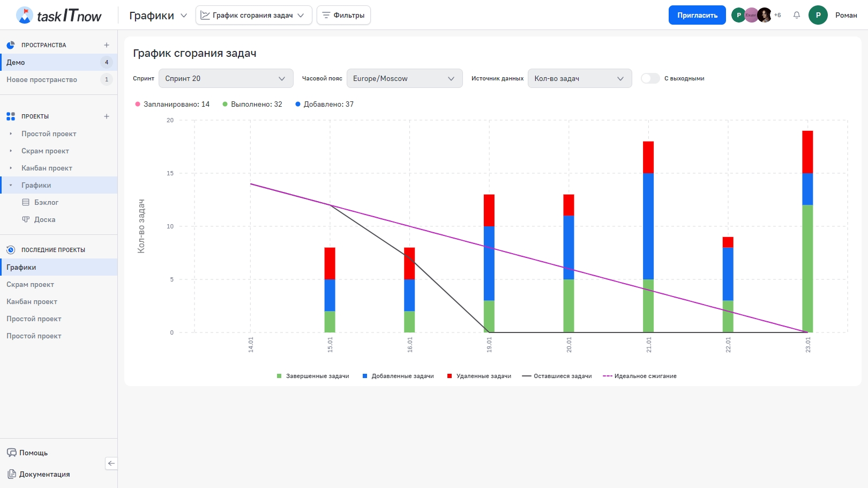
Task: Add a new project with plus icon
Action: (107, 116)
